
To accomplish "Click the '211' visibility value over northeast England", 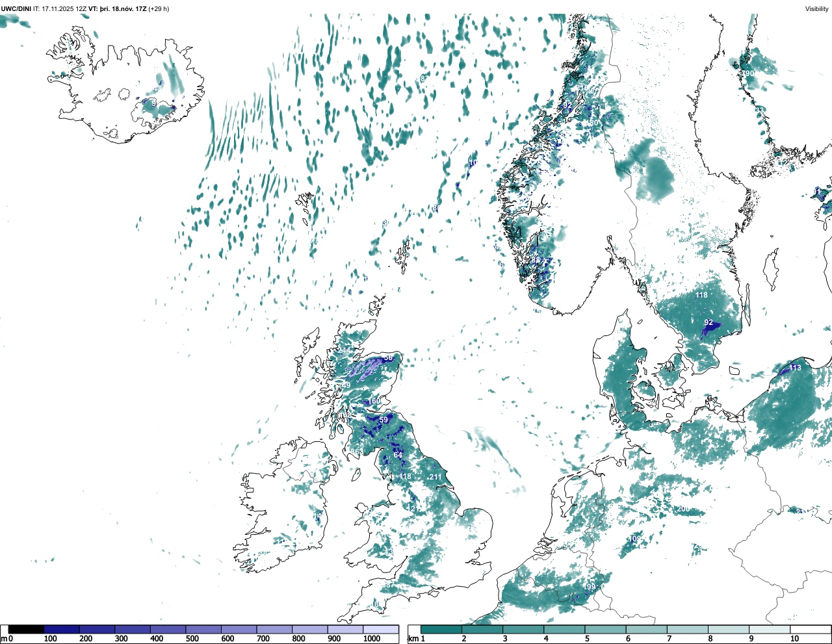I will [435, 477].
